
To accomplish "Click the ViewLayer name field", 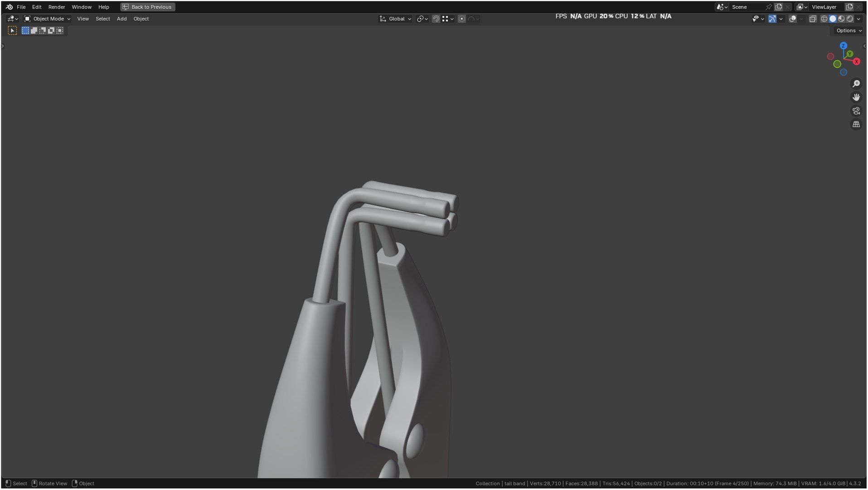I will (x=826, y=7).
